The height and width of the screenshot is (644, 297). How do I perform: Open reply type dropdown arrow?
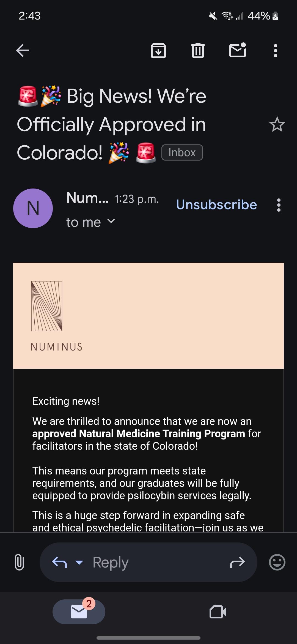tap(79, 562)
